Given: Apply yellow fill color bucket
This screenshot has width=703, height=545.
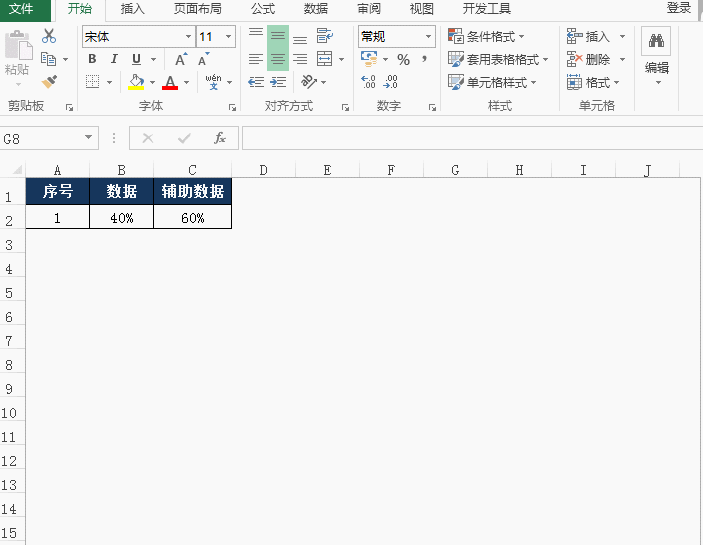Looking at the screenshot, I should click(x=136, y=82).
